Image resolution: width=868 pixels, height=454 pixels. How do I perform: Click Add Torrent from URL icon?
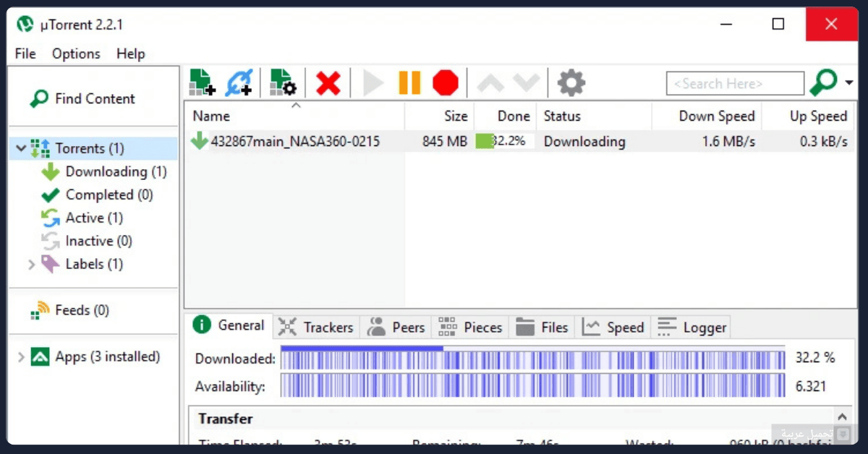pyautogui.click(x=239, y=82)
